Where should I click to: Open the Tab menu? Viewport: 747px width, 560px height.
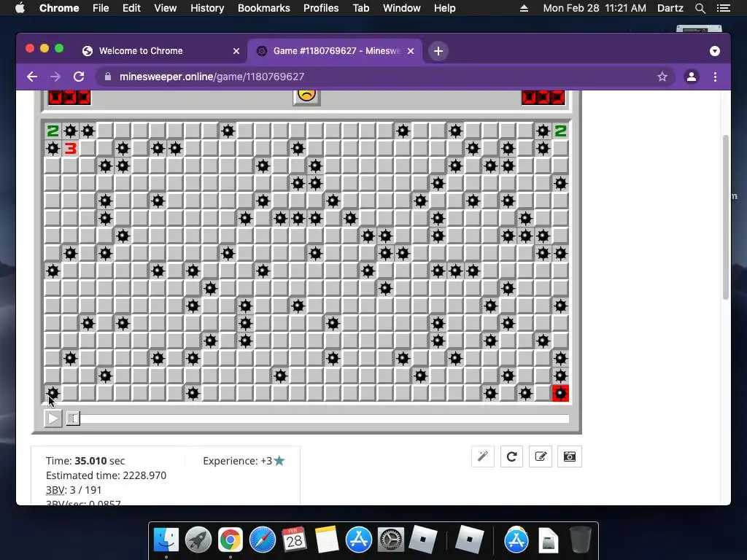[x=360, y=8]
